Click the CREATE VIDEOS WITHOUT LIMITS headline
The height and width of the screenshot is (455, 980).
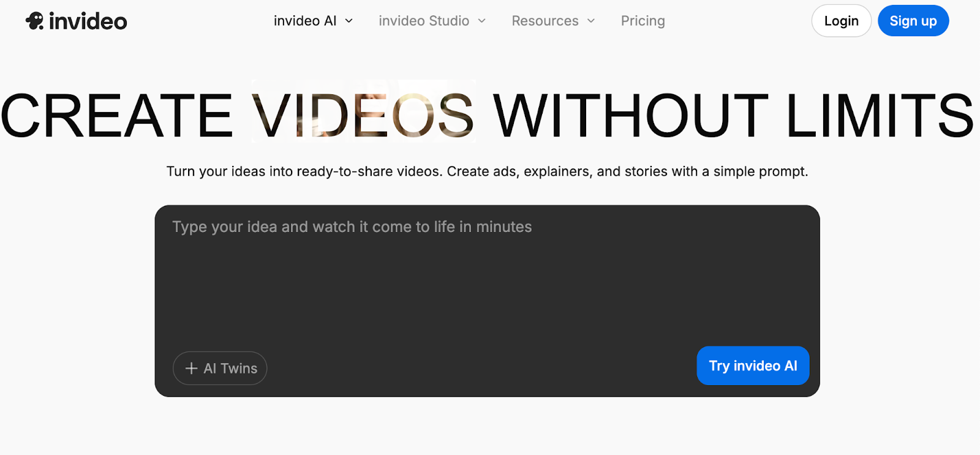[x=488, y=115]
